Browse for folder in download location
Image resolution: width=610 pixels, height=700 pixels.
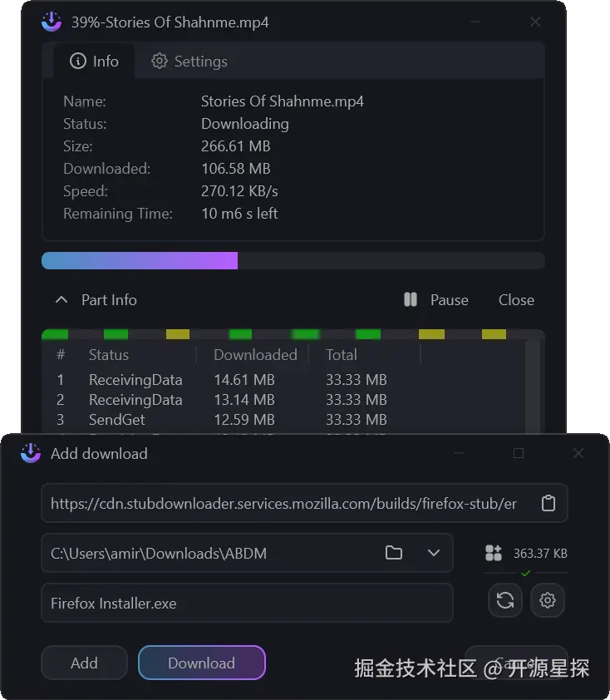[394, 553]
